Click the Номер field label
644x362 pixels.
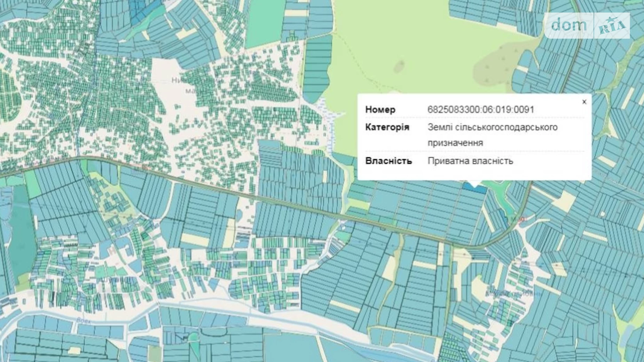pos(380,110)
